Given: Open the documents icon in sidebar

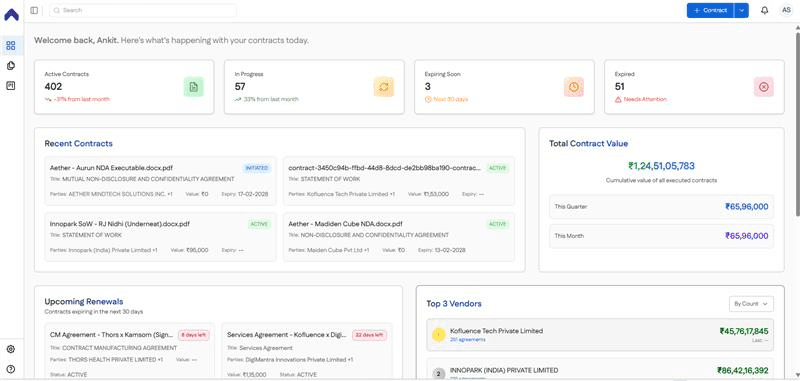Looking at the screenshot, I should [11, 66].
